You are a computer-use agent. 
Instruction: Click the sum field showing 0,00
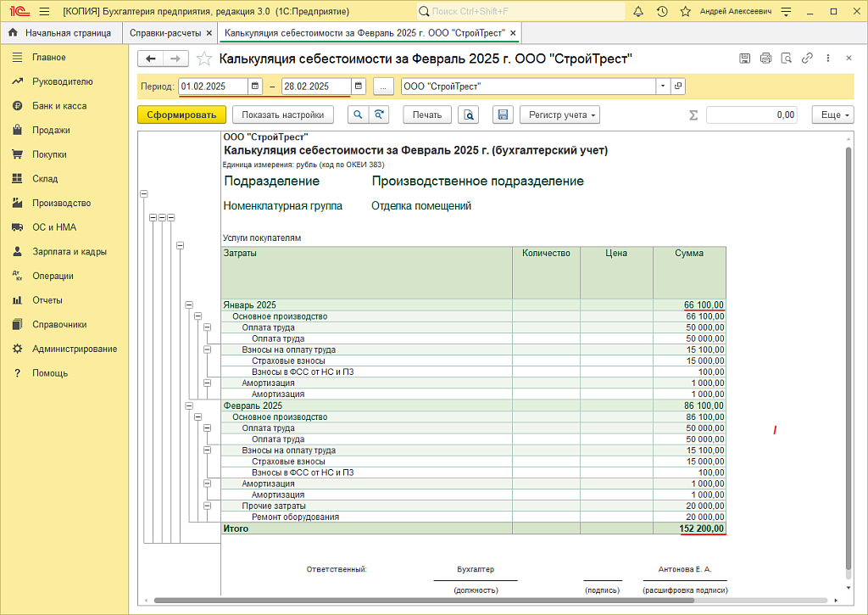(752, 115)
